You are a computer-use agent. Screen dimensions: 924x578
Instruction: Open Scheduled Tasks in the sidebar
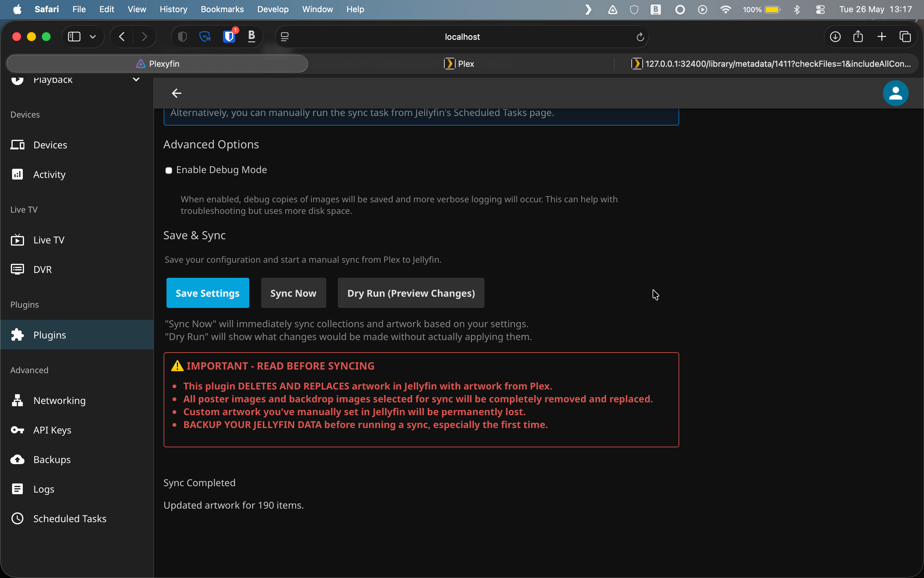[x=77, y=518]
